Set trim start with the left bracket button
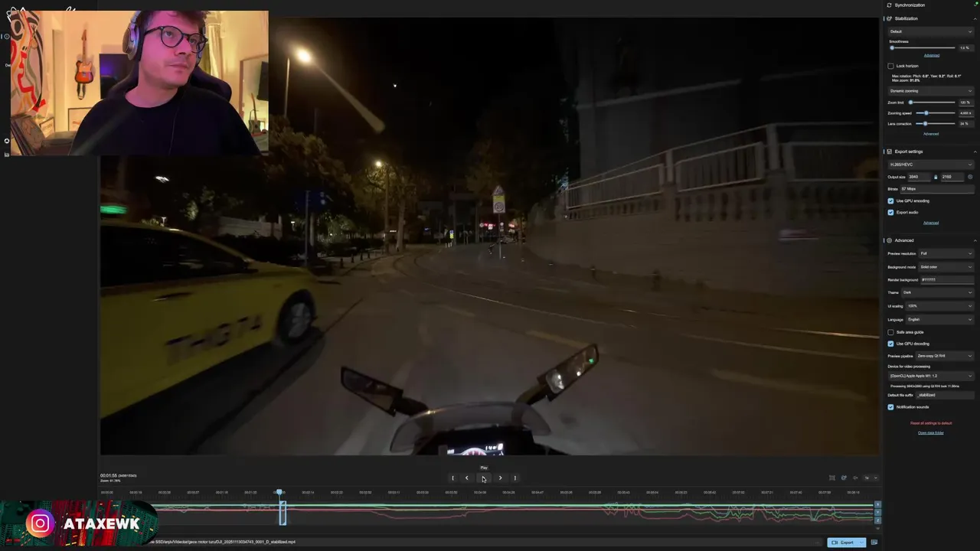 452,478
